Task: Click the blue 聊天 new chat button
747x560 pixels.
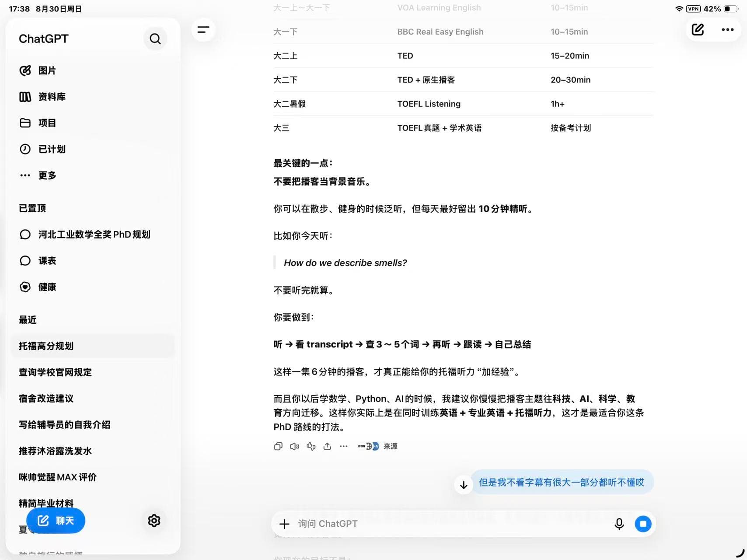Action: [x=56, y=521]
